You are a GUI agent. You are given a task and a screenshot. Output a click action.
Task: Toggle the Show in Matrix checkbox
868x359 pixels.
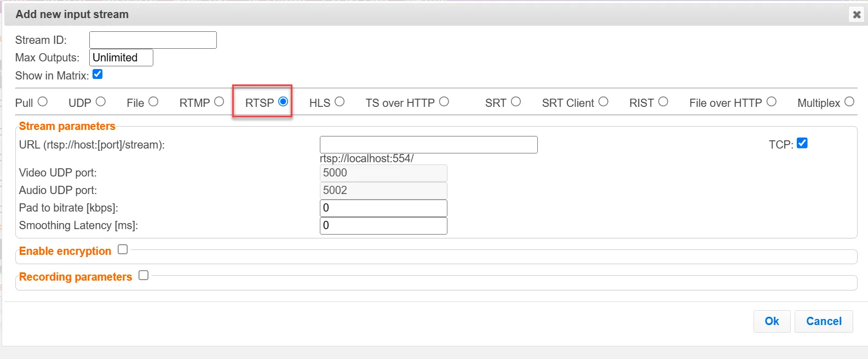[97, 74]
